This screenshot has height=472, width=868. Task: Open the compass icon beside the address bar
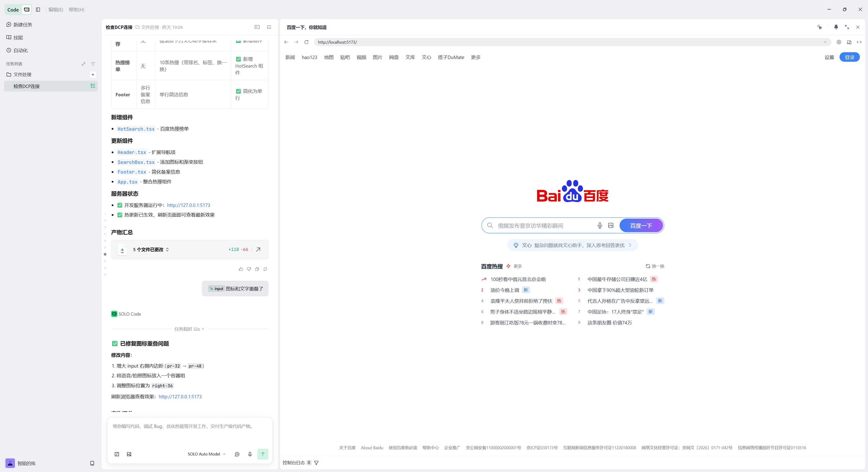[839, 42]
